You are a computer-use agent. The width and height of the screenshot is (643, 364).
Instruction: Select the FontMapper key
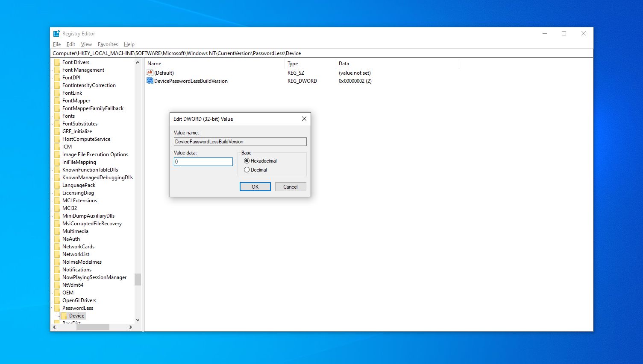76,101
